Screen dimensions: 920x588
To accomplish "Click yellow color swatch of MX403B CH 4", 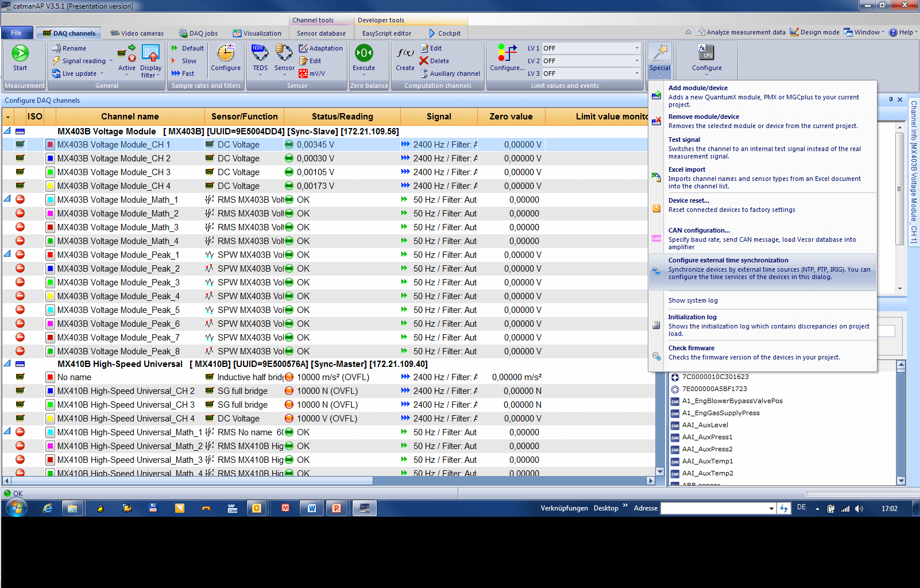I will (51, 186).
